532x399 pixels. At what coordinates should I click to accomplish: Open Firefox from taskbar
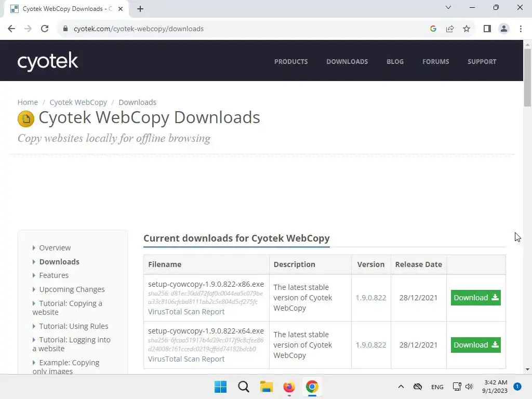tap(289, 387)
